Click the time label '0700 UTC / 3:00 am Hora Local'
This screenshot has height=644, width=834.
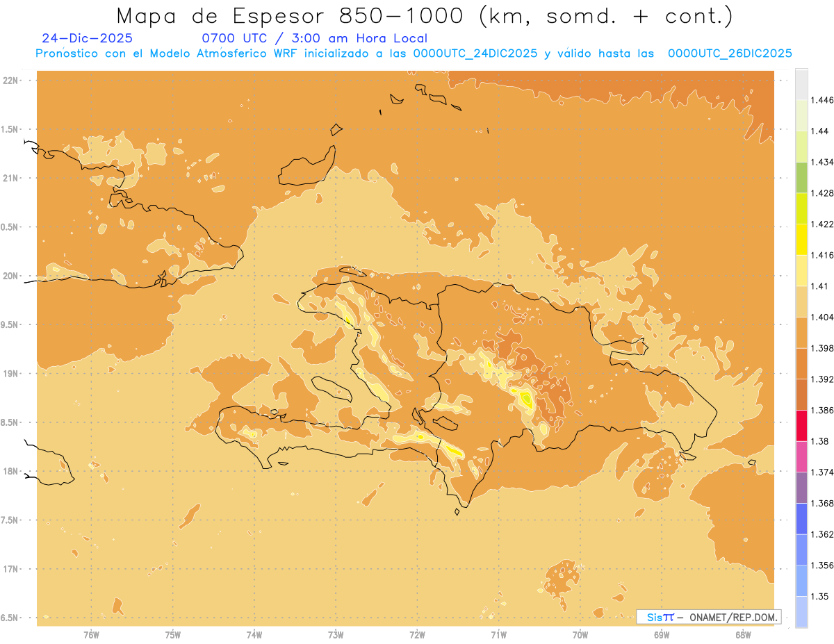[314, 39]
